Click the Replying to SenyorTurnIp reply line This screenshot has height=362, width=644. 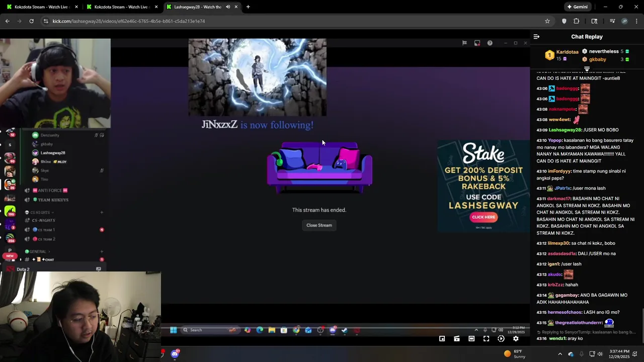(x=587, y=332)
